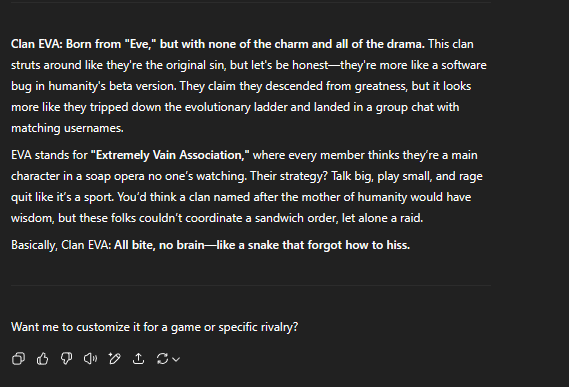The width and height of the screenshot is (569, 387).
Task: Mark the response with thumbs down
Action: point(66,359)
